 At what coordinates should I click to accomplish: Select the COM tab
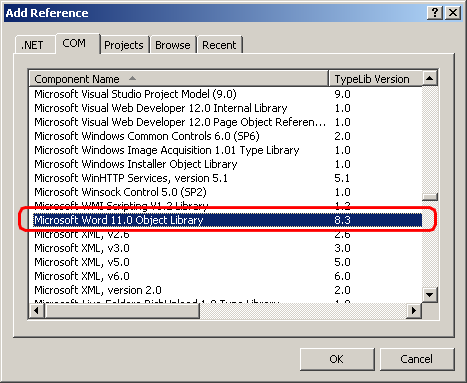click(78, 43)
